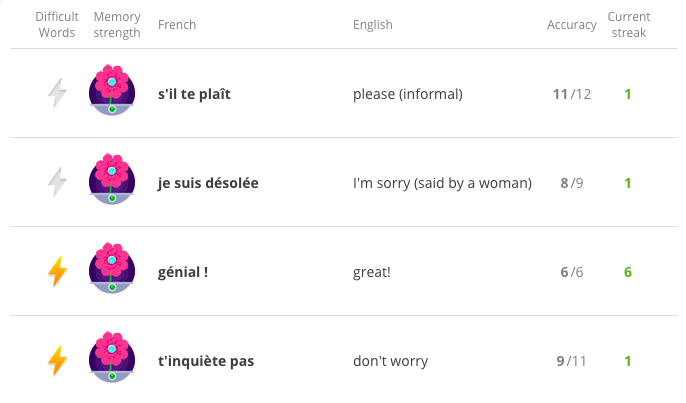Image resolution: width=686 pixels, height=403 pixels.
Task: Click the translation "don't worry"
Action: point(390,362)
